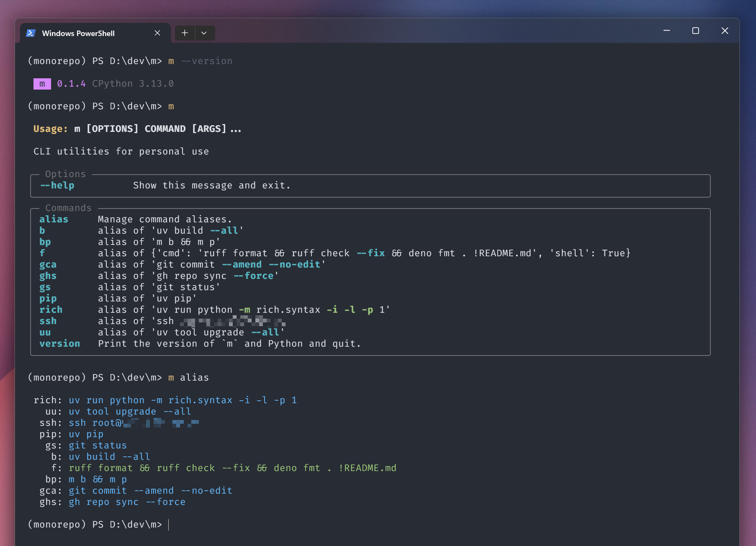Image resolution: width=756 pixels, height=546 pixels.
Task: Click the 'pip' command in Commands list
Action: (x=48, y=299)
